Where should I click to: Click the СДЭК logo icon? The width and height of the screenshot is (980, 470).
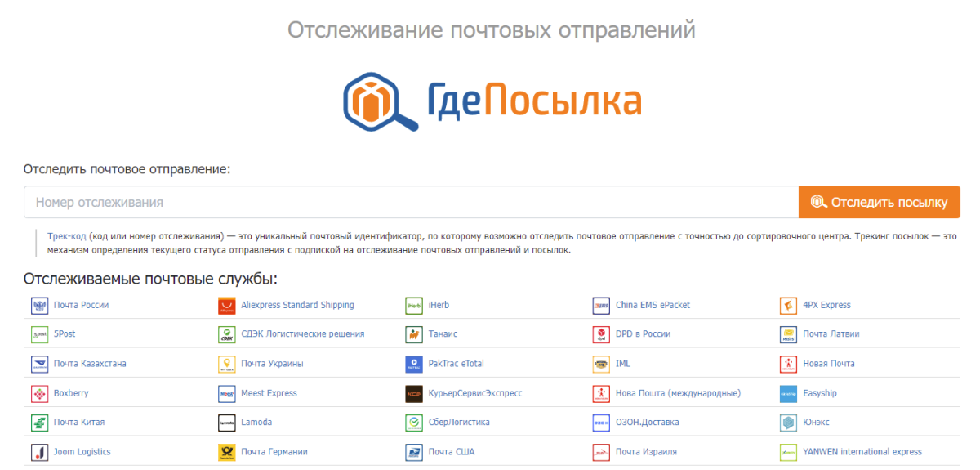pos(227,334)
